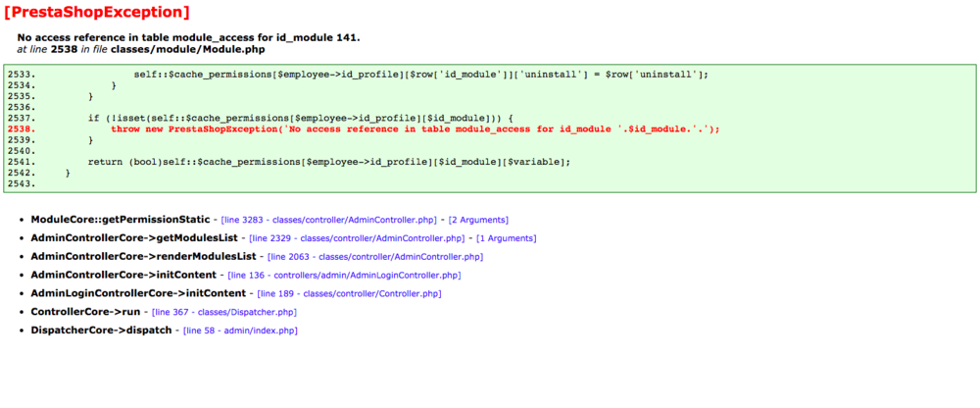Click the file path classes/module/Module.php
The image size is (980, 408).
click(x=187, y=49)
